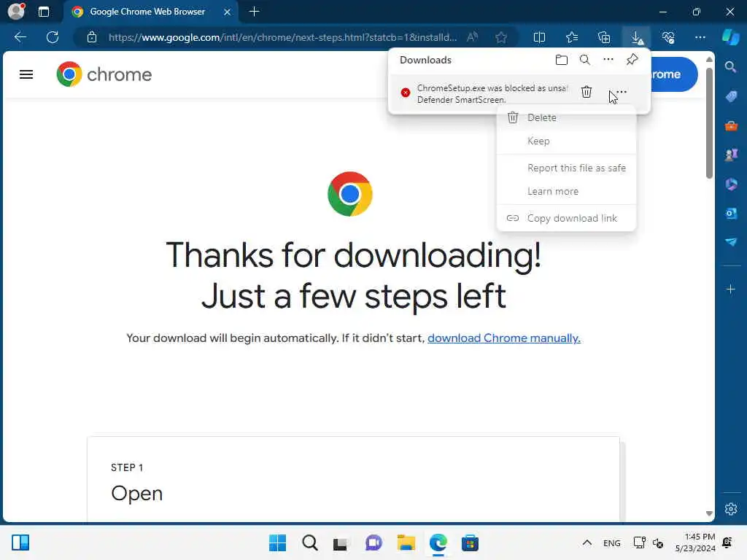Open sidebar settings gear icon
747x560 pixels.
(731, 509)
